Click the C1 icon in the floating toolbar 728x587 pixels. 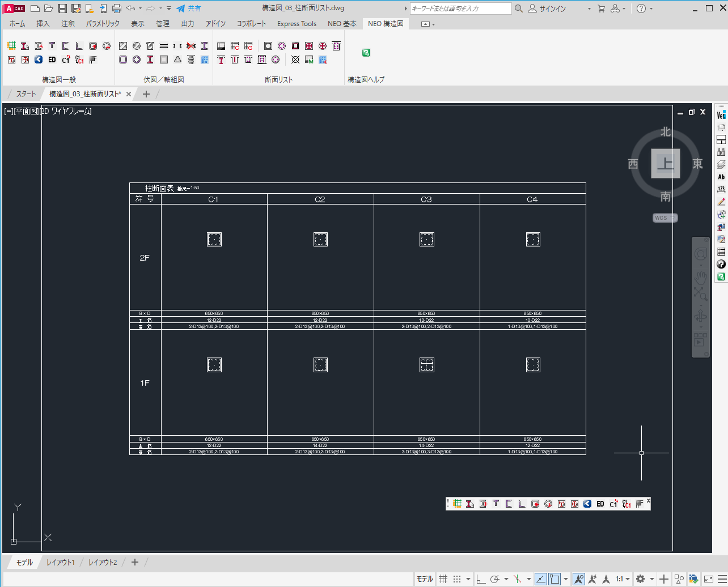click(x=613, y=504)
